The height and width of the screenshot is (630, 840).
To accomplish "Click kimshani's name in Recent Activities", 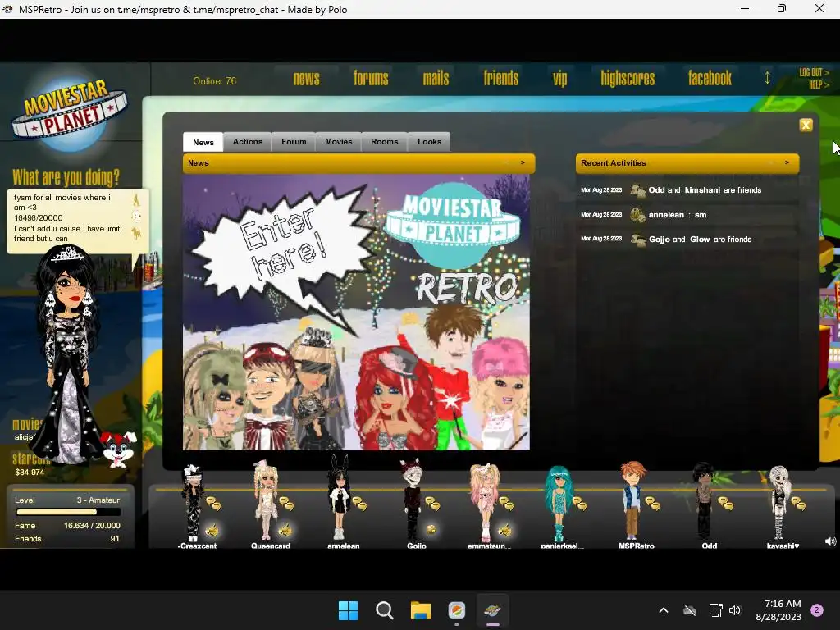I will tap(702, 190).
